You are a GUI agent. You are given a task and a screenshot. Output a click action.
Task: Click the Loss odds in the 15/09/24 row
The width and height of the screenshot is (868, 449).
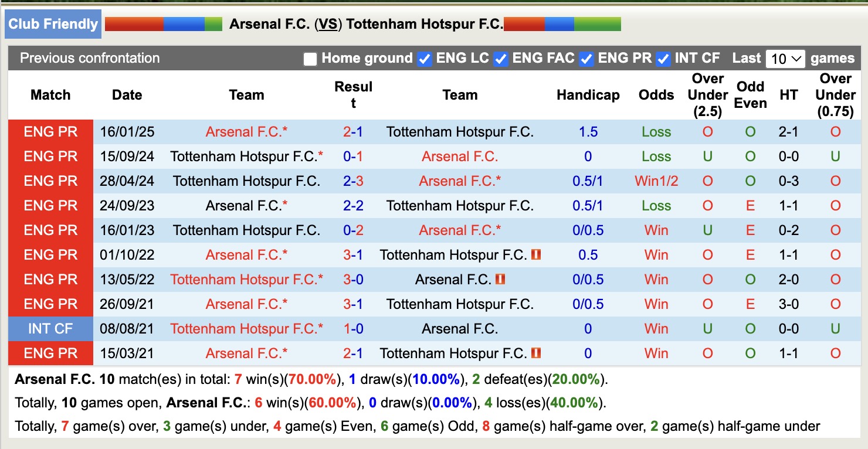click(x=655, y=156)
